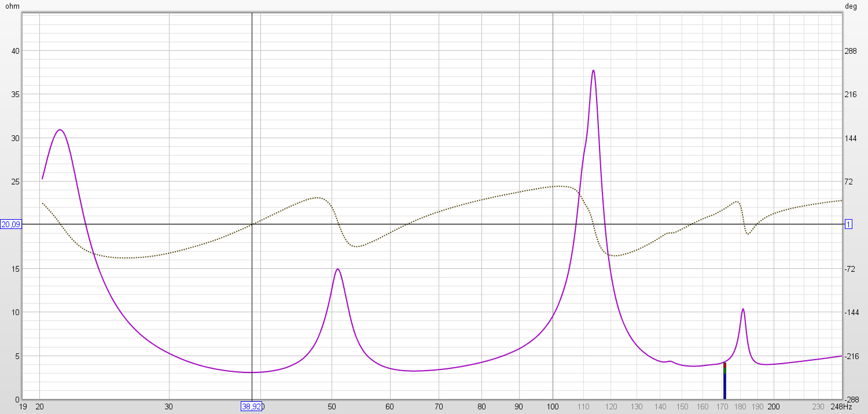Click the 20,09 ohm cursor readout box
868x414 pixels.
(x=11, y=224)
